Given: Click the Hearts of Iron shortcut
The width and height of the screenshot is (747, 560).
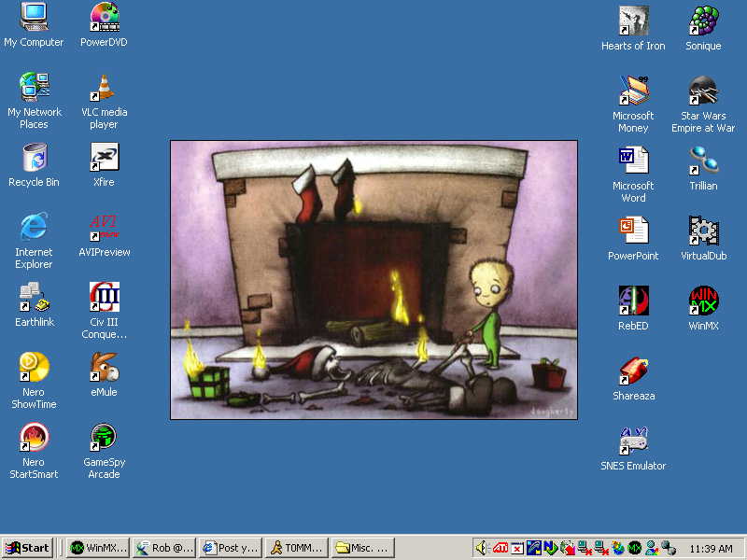Looking at the screenshot, I should [634, 21].
